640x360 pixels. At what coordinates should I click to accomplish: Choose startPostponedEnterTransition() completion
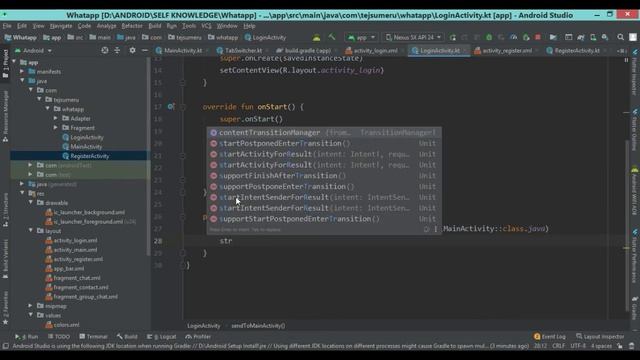click(x=324, y=143)
